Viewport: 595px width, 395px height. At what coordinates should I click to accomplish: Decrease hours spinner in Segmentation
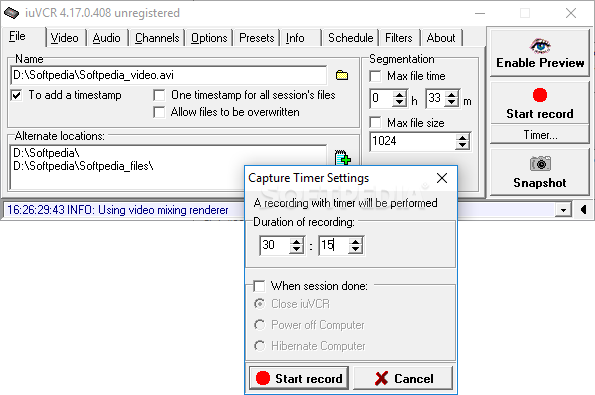tap(399, 103)
